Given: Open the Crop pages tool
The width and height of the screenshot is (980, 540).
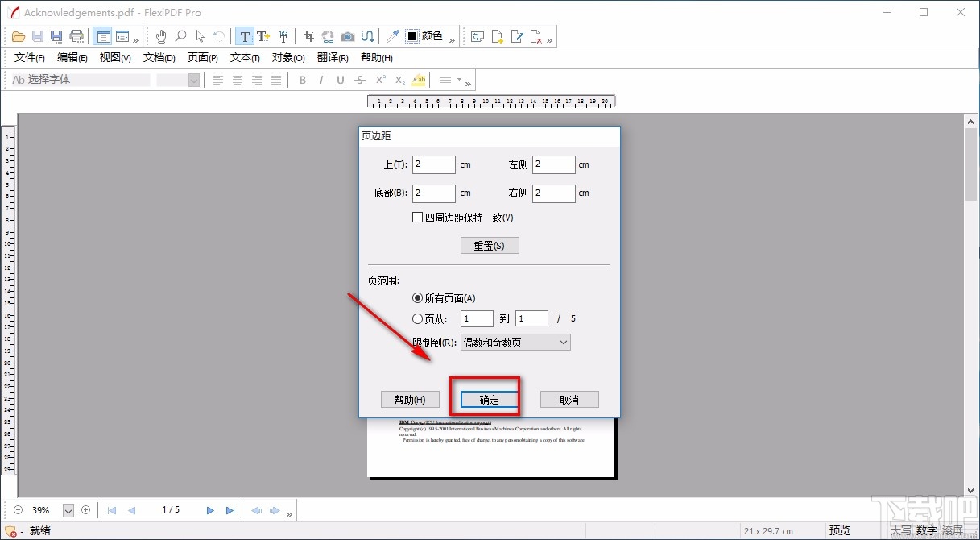Looking at the screenshot, I should click(x=307, y=35).
